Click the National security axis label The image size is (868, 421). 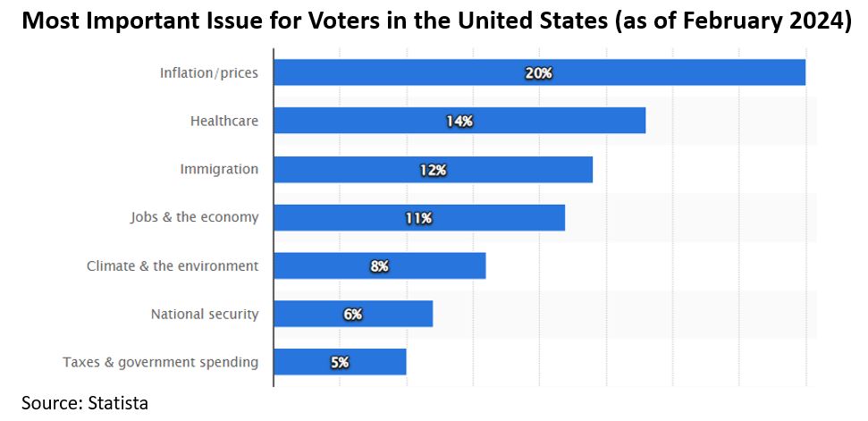tap(205, 315)
